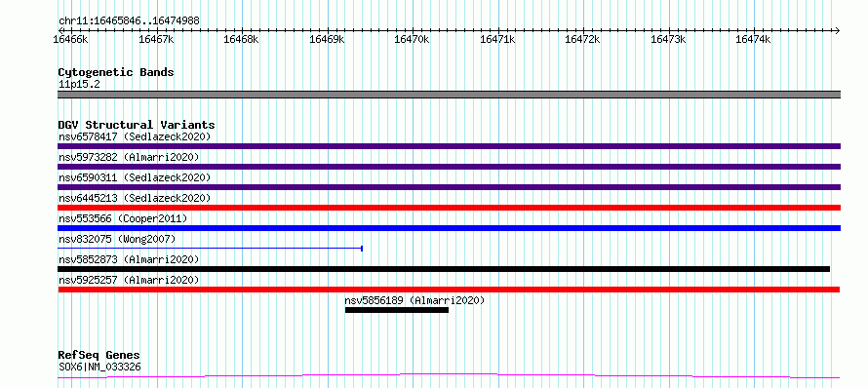Click the 16466k ruler tick label

[x=70, y=39]
